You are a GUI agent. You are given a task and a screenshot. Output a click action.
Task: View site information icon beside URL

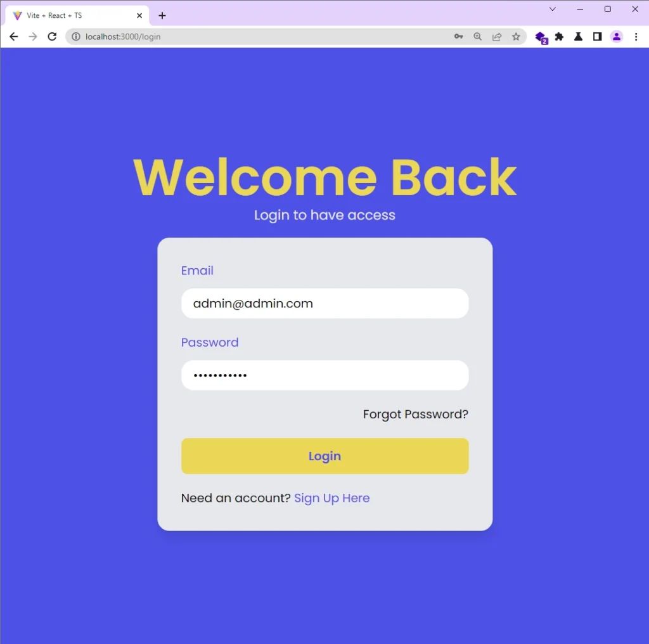coord(76,37)
